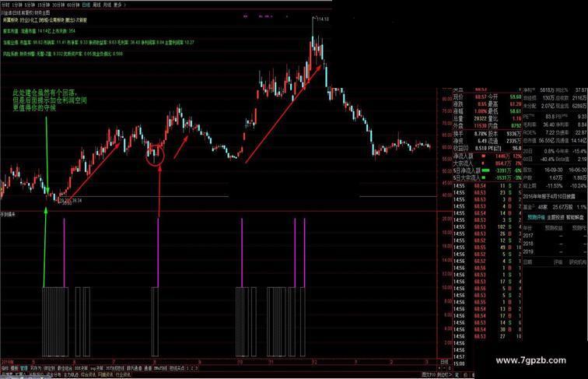The height and width of the screenshot is (379, 588).
Task: Click the 净流入额 value 1446万
Action: [x=503, y=156]
